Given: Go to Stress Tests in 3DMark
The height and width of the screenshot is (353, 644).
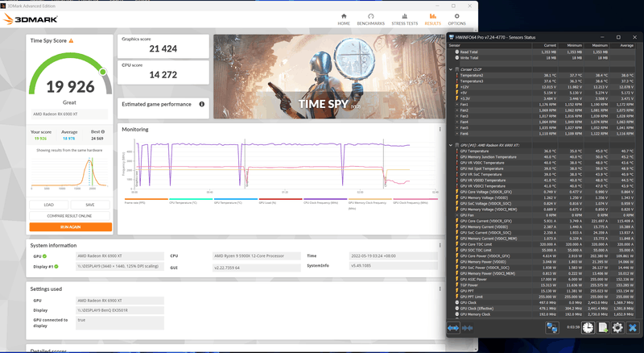Looking at the screenshot, I should [405, 19].
